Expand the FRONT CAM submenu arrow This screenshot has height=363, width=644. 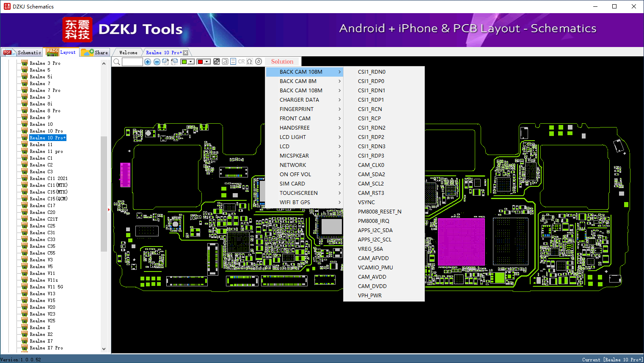[x=339, y=119]
